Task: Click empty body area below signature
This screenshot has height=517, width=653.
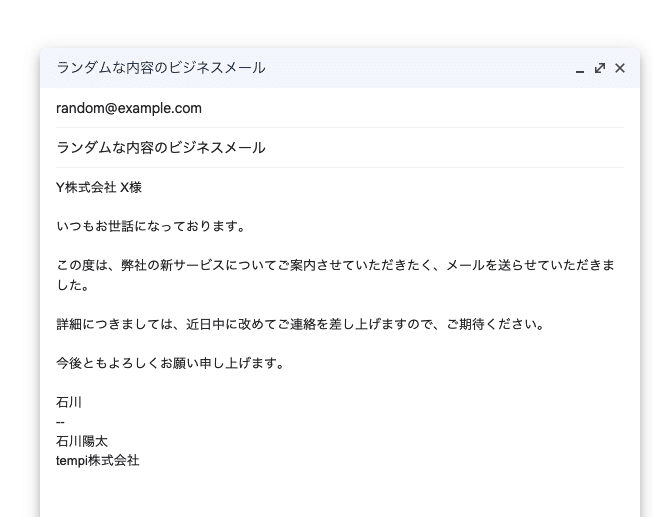Action: pyautogui.click(x=340, y=495)
